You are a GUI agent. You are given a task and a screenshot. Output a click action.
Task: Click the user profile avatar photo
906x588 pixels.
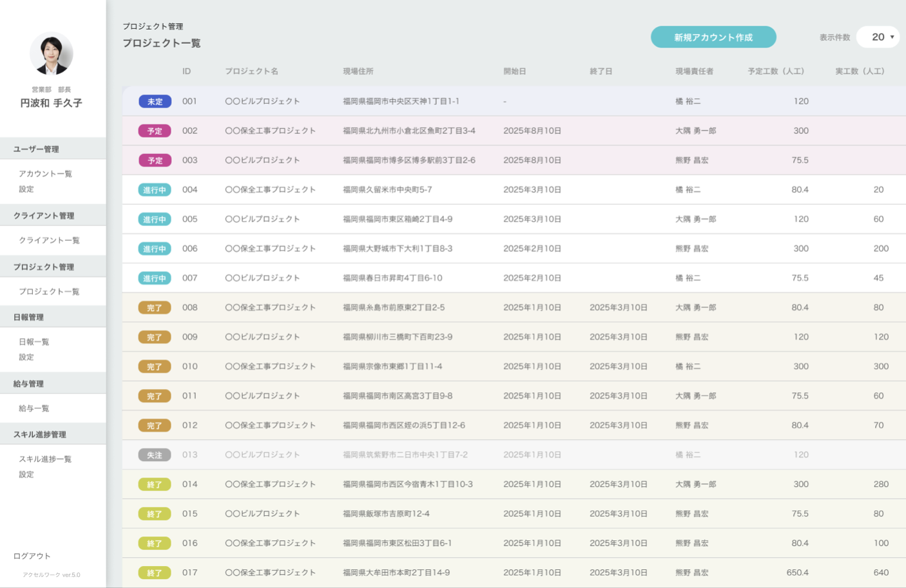(x=52, y=53)
